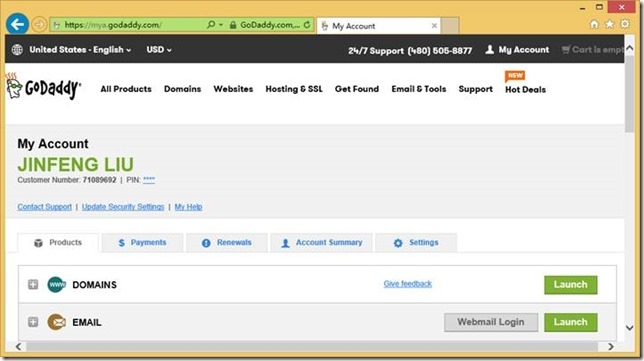Click the Give feedback link
This screenshot has width=644, height=361.
point(407,284)
